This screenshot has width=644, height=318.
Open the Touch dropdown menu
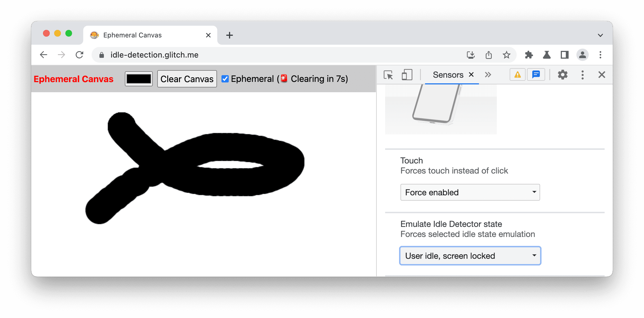point(469,191)
